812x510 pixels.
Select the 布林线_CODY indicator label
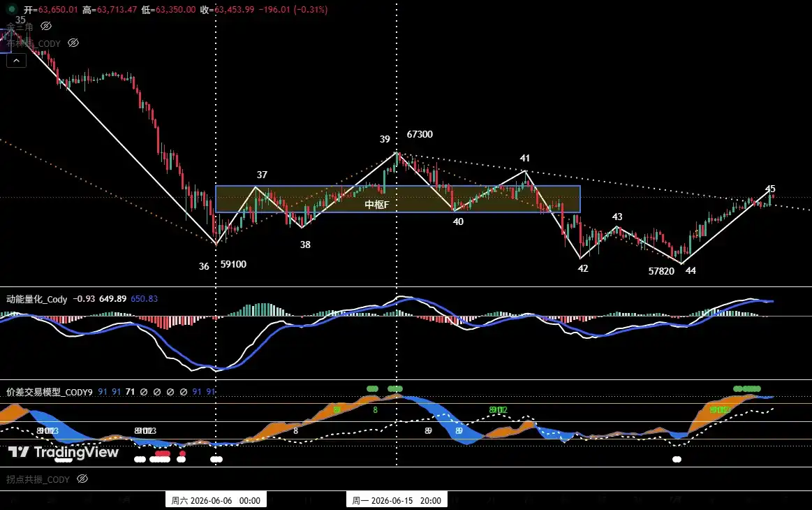[34, 43]
